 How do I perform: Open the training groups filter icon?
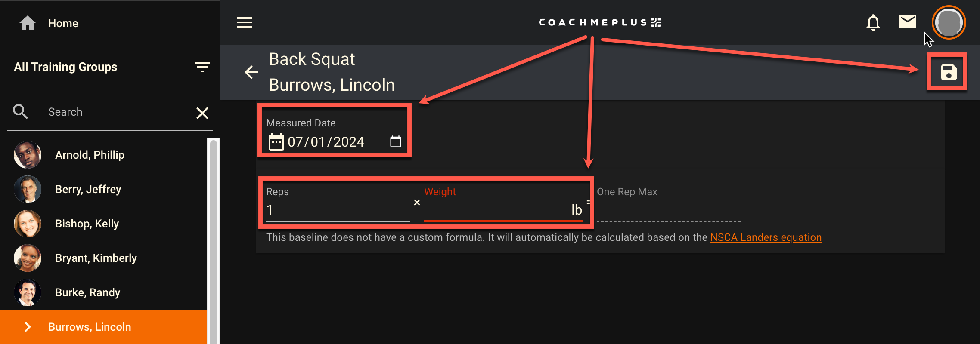[202, 67]
